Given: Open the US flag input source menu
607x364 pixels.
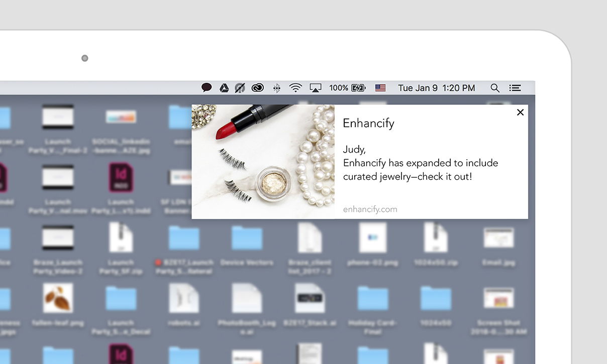Looking at the screenshot, I should (x=380, y=88).
